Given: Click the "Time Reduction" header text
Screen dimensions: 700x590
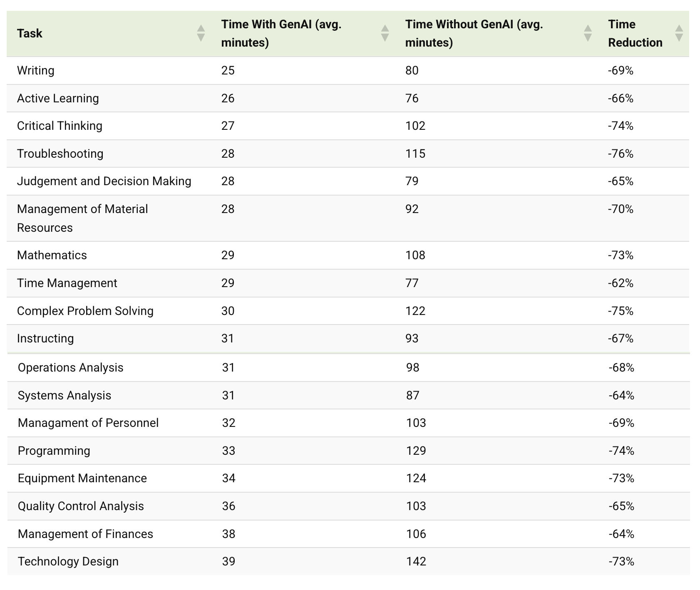Looking at the screenshot, I should pos(635,33).
